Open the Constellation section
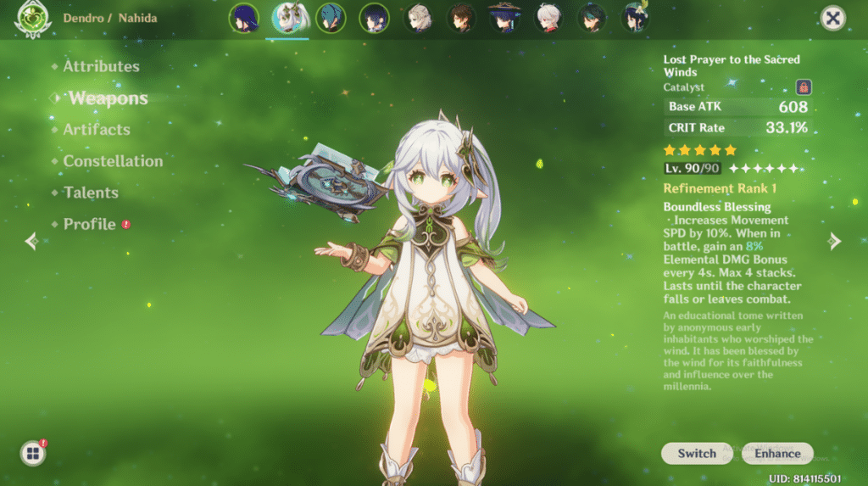This screenshot has height=486, width=868. (x=112, y=161)
